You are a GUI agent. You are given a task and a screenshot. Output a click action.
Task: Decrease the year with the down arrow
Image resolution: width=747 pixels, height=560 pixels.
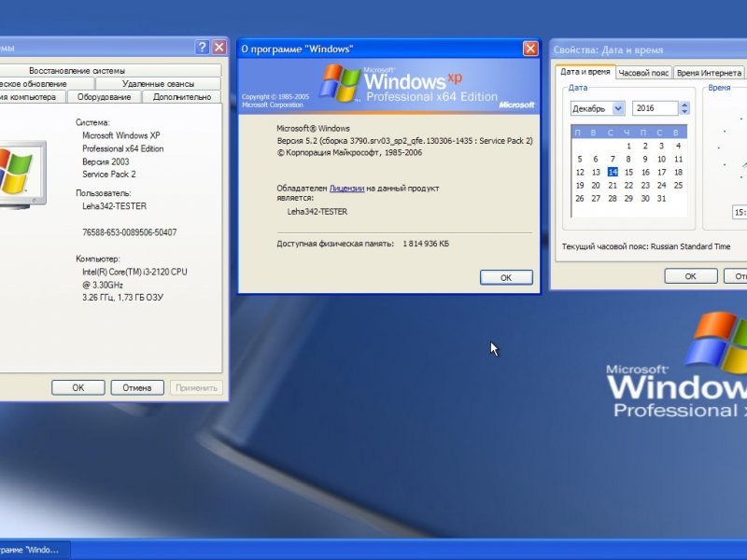coord(684,112)
